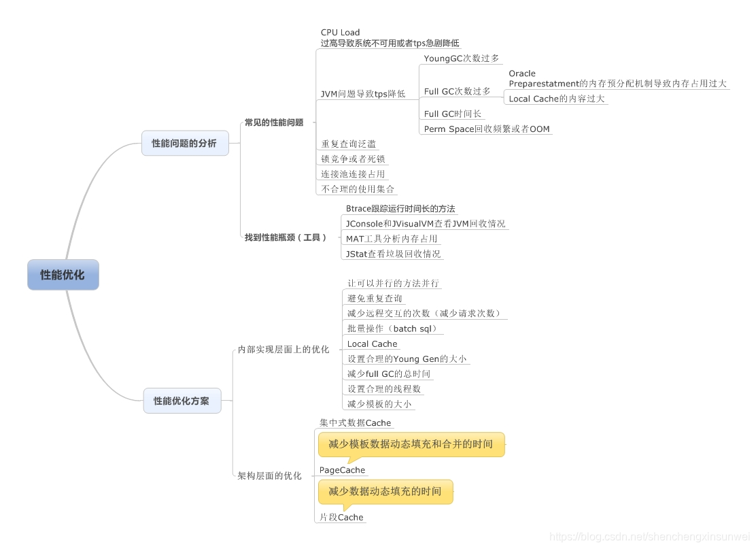The height and width of the screenshot is (549, 756).
Task: Select JConsole和JVisualVM查看JVM回收情况 node
Action: 426,223
